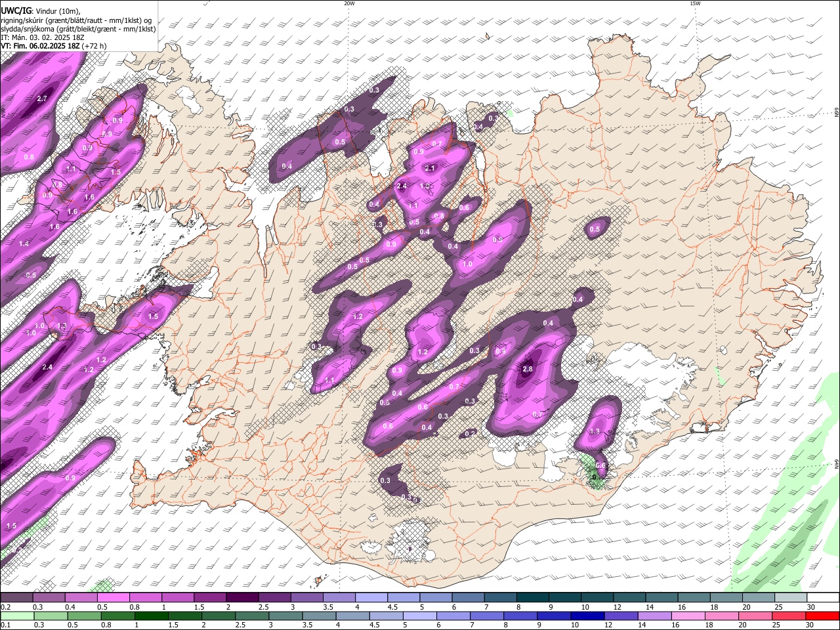Select the light grey snow swatch between 25 and 30
This screenshot has width=840, height=630.
click(791, 598)
